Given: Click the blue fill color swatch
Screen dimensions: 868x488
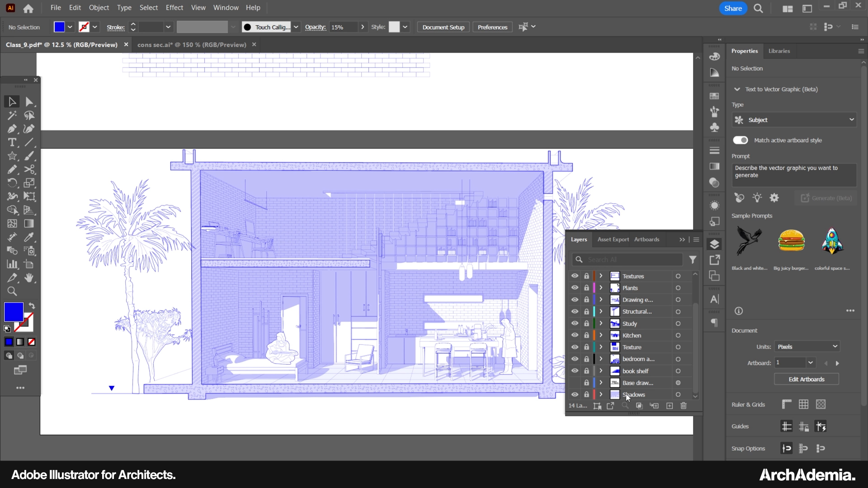Looking at the screenshot, I should tap(14, 312).
